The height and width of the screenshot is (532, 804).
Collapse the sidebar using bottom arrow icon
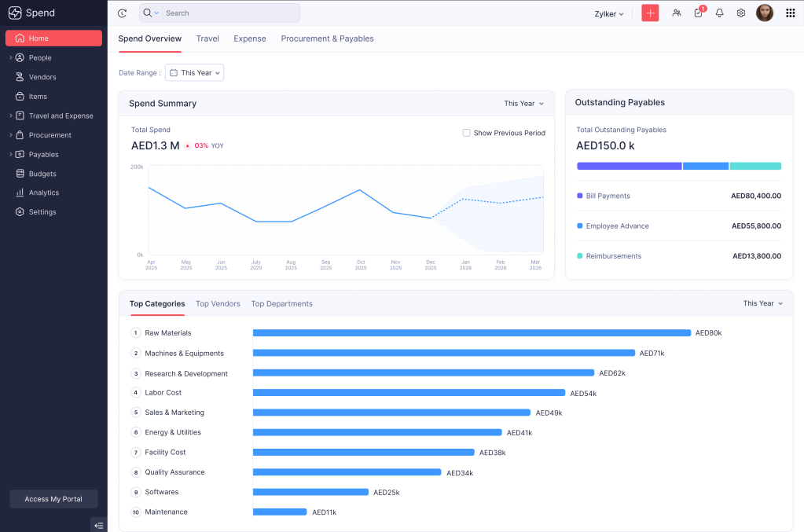pos(98,525)
